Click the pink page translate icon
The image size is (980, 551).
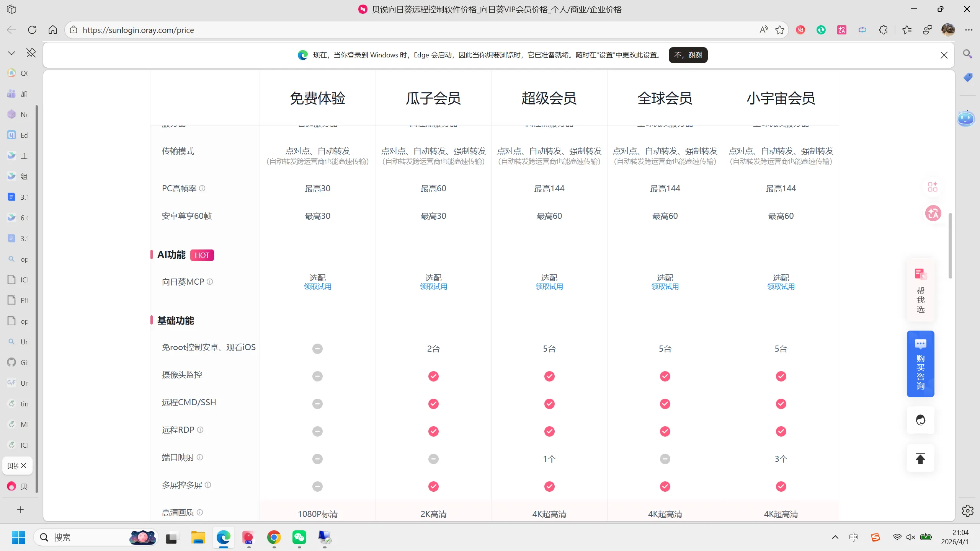(933, 213)
